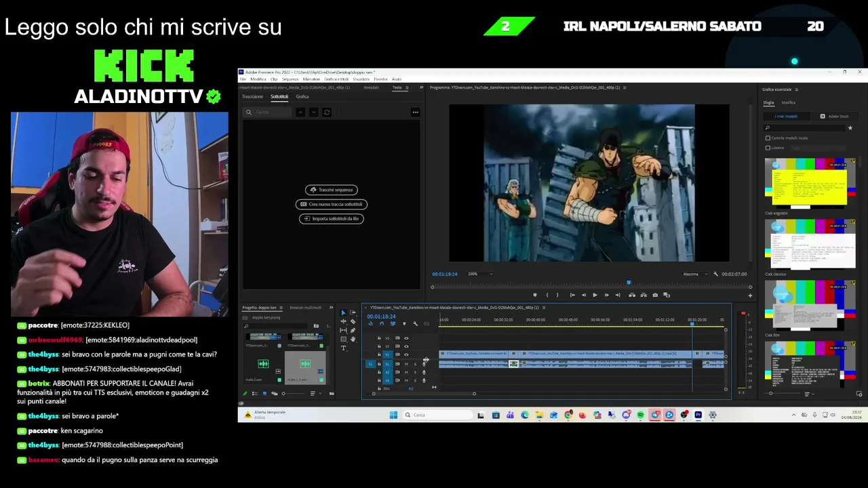Mark In point in Program monitor

coord(547,295)
